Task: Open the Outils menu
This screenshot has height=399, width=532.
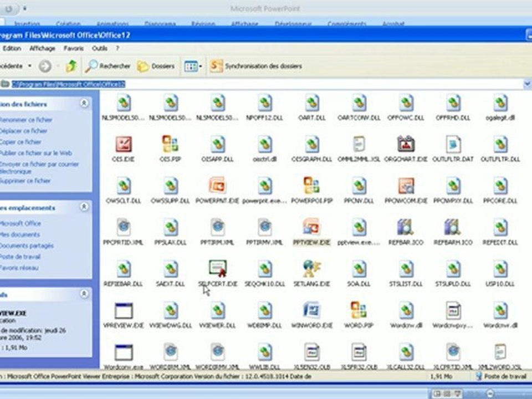Action: [99, 48]
